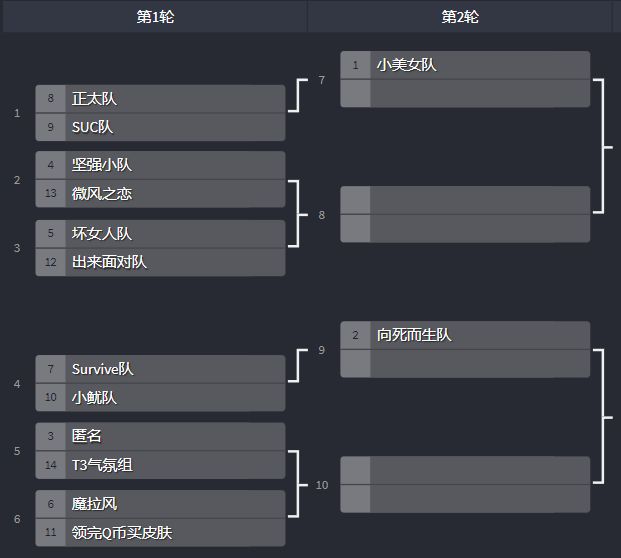Open 出来面对队 team slot
Image resolution: width=621 pixels, height=558 pixels.
[x=160, y=262]
